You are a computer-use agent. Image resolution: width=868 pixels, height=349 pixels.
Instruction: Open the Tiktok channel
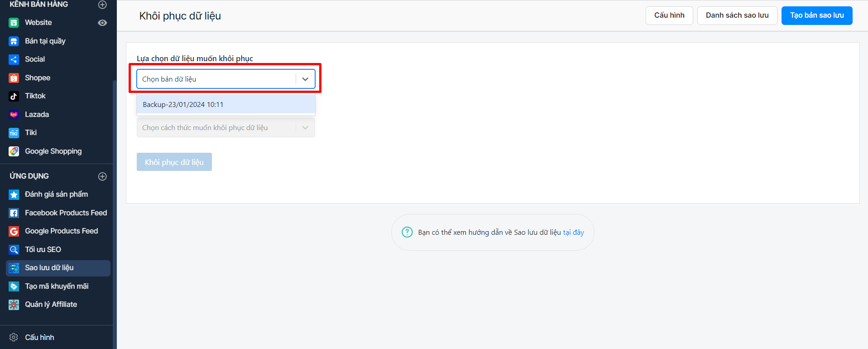35,96
